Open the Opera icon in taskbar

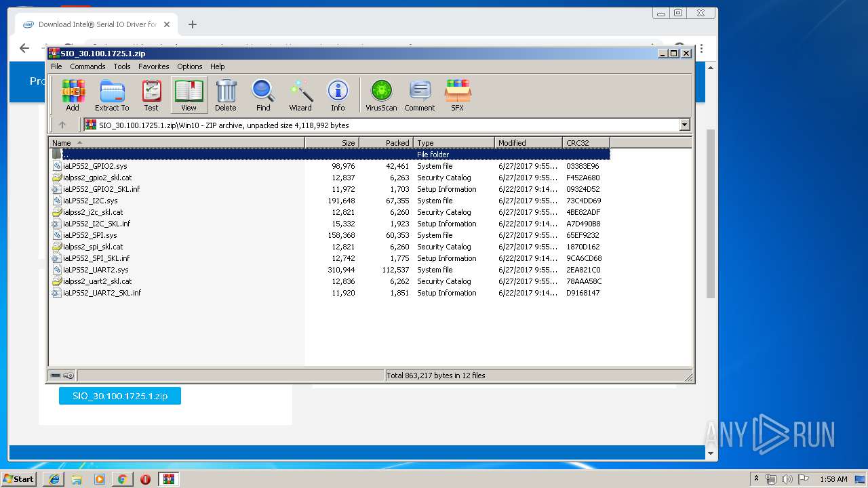pos(145,479)
